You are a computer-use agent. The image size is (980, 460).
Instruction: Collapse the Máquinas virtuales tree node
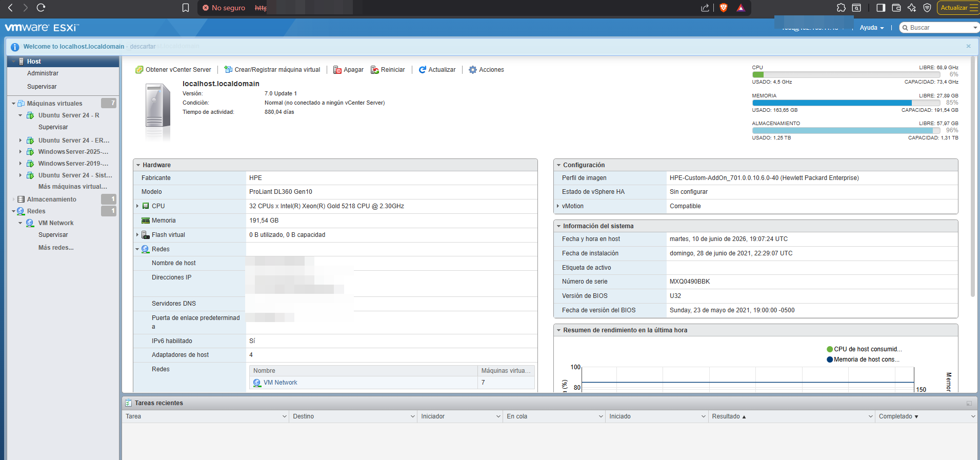tap(13, 104)
